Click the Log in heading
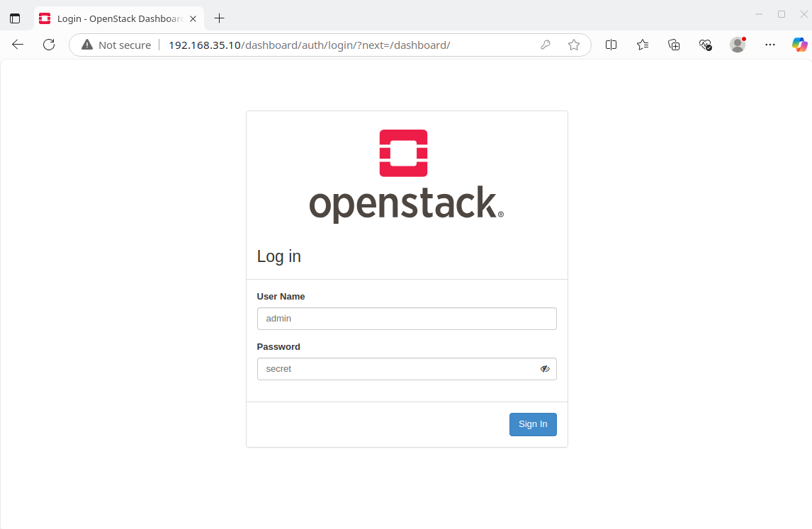Viewport: 812px width, 529px height. pyautogui.click(x=278, y=256)
